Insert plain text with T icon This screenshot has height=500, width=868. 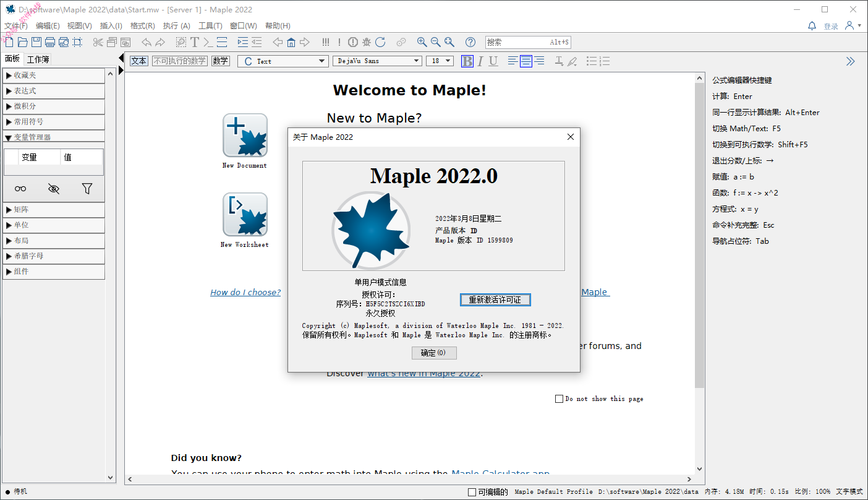coord(195,42)
